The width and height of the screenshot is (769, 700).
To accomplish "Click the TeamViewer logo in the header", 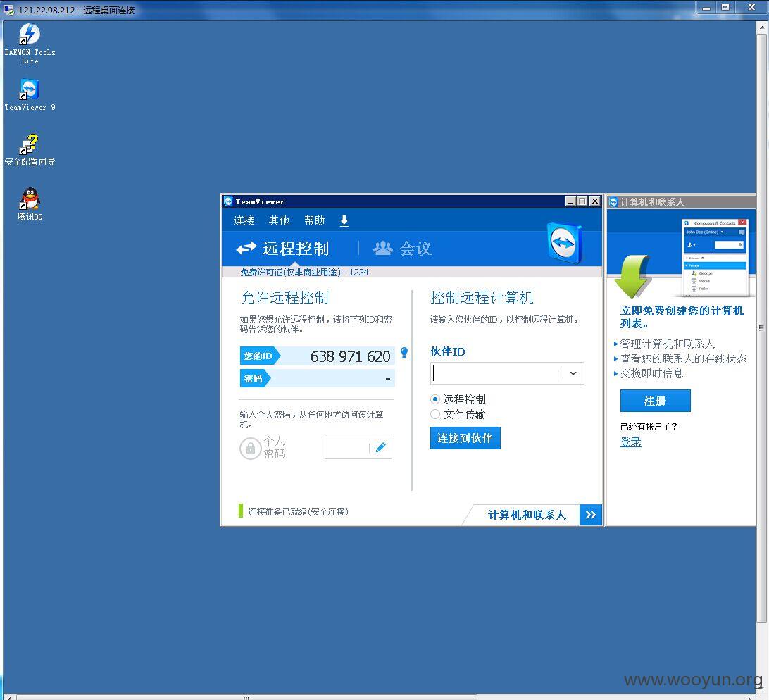I will pos(564,243).
